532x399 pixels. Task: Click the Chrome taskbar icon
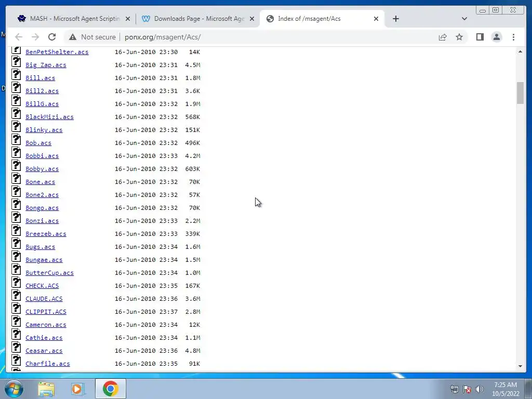click(x=111, y=389)
